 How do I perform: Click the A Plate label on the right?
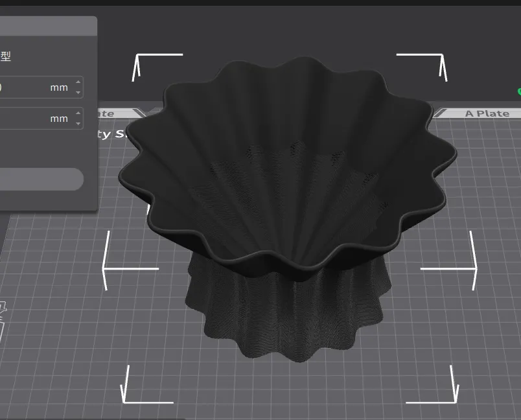pyautogui.click(x=487, y=113)
